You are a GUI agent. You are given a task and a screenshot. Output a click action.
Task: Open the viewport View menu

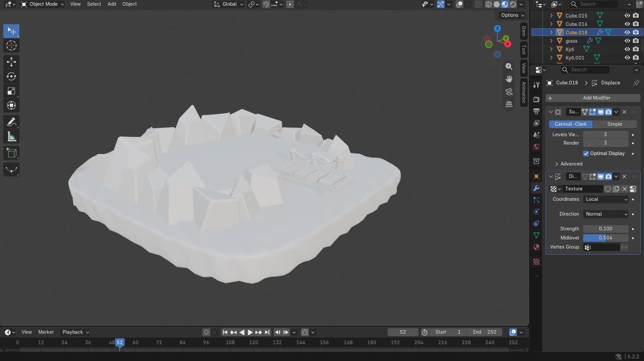[x=75, y=4]
